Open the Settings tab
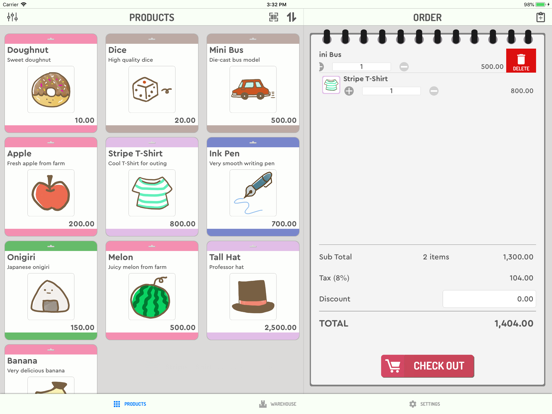The height and width of the screenshot is (414, 552). [x=425, y=404]
